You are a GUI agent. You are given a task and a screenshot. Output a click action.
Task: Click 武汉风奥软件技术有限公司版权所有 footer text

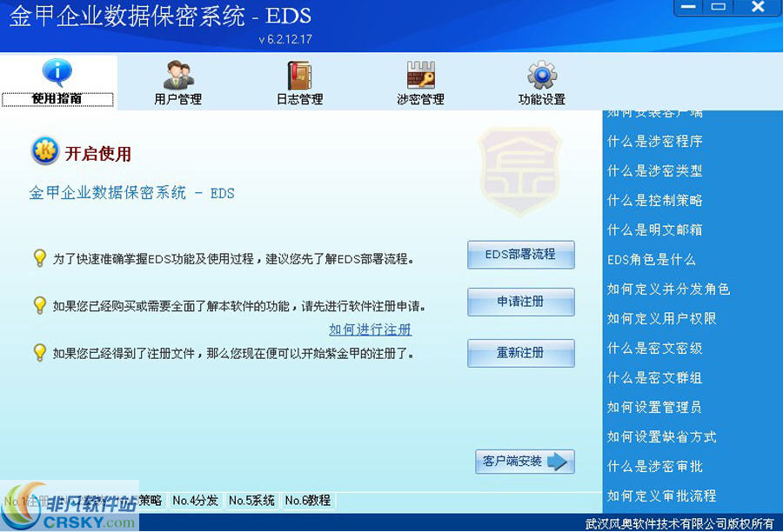679,523
